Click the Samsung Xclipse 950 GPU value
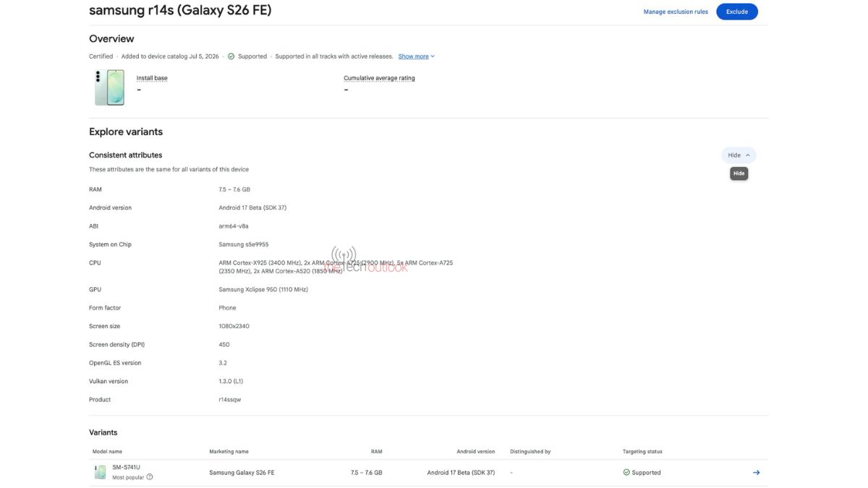Viewport: 868px width, 488px height. (x=263, y=290)
